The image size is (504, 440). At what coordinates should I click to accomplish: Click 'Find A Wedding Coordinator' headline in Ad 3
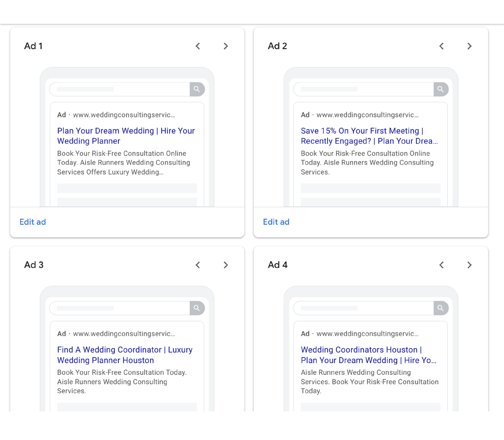coord(109,350)
